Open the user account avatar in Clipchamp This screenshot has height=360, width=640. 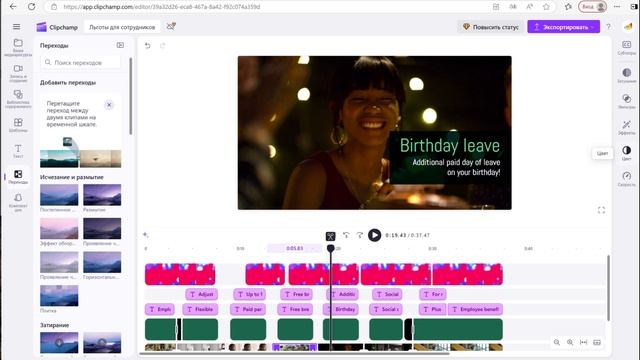click(x=628, y=27)
